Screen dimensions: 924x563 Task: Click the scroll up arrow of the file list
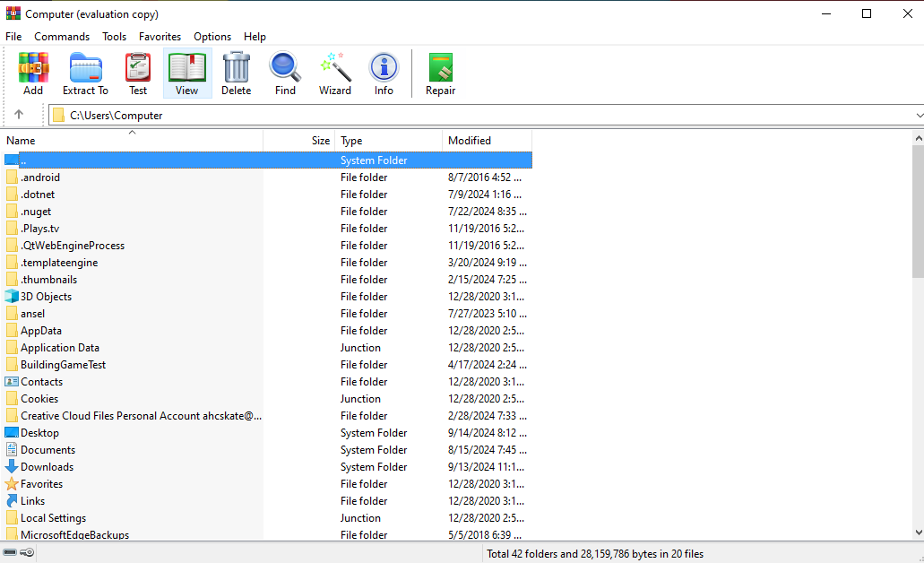coord(918,138)
